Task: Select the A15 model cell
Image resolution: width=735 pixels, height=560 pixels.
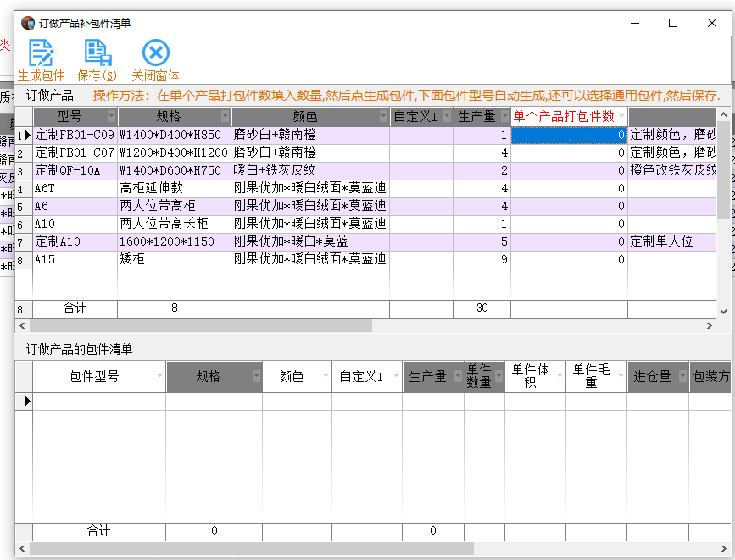Action: tap(75, 259)
